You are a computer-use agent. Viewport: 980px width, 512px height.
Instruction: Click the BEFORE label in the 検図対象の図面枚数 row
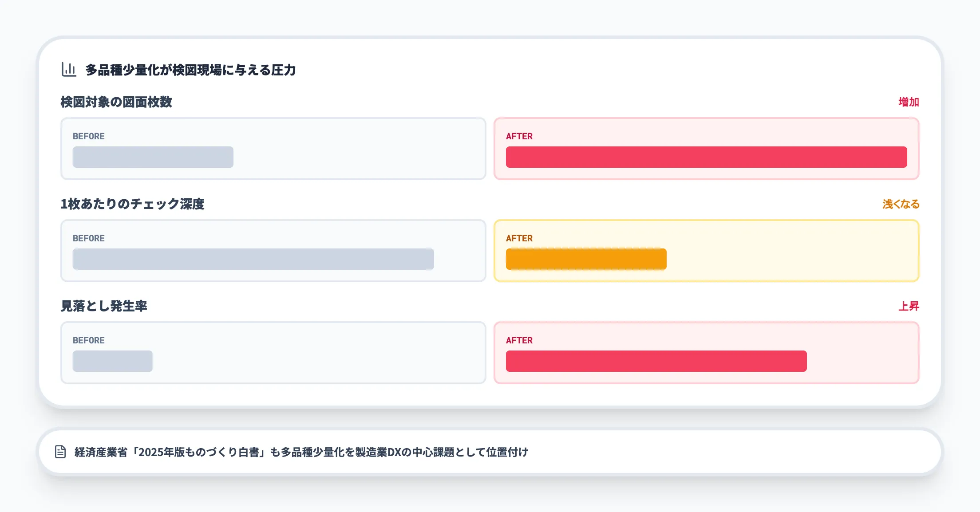(89, 136)
